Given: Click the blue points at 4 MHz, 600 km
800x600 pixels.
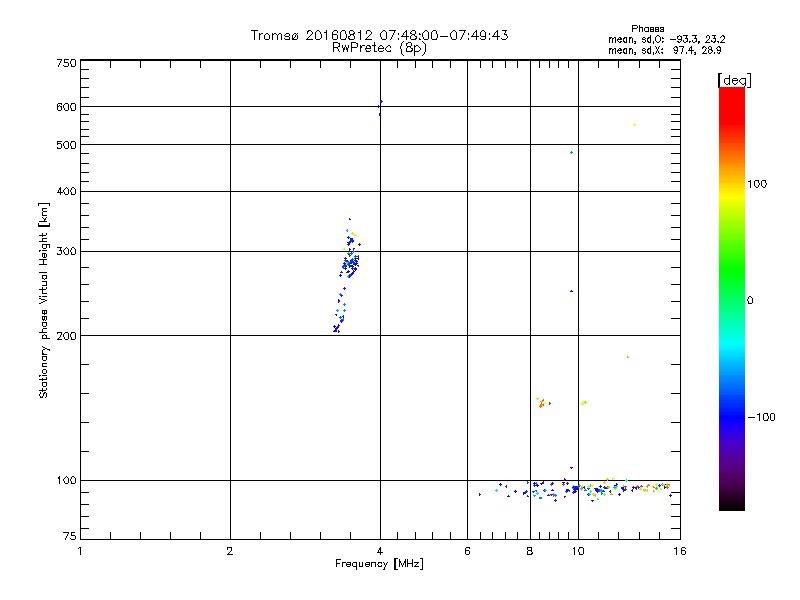Looking at the screenshot, I should 380,107.
